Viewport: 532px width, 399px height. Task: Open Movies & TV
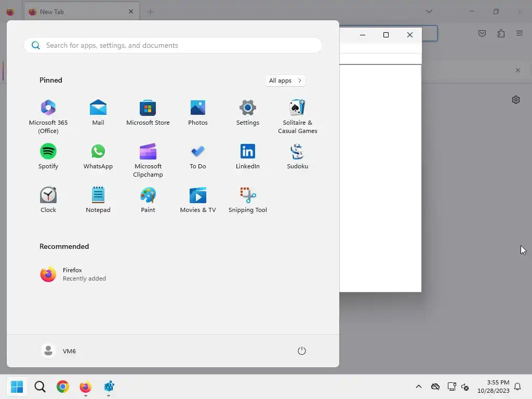click(198, 200)
